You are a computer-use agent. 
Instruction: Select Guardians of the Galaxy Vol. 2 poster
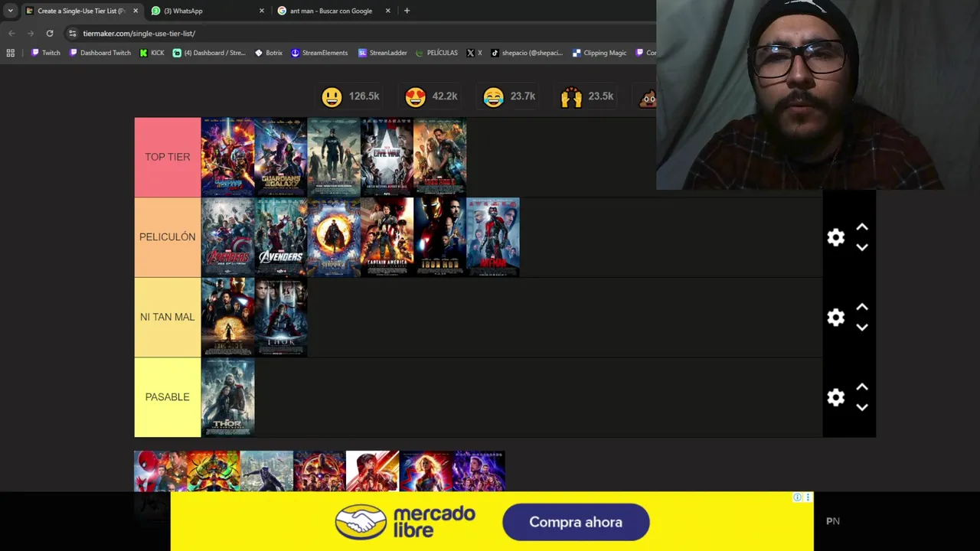(227, 157)
